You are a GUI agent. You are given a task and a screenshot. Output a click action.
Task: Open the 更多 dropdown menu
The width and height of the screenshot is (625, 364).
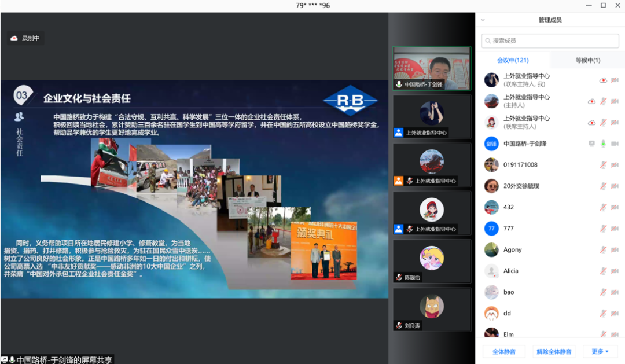(x=600, y=351)
